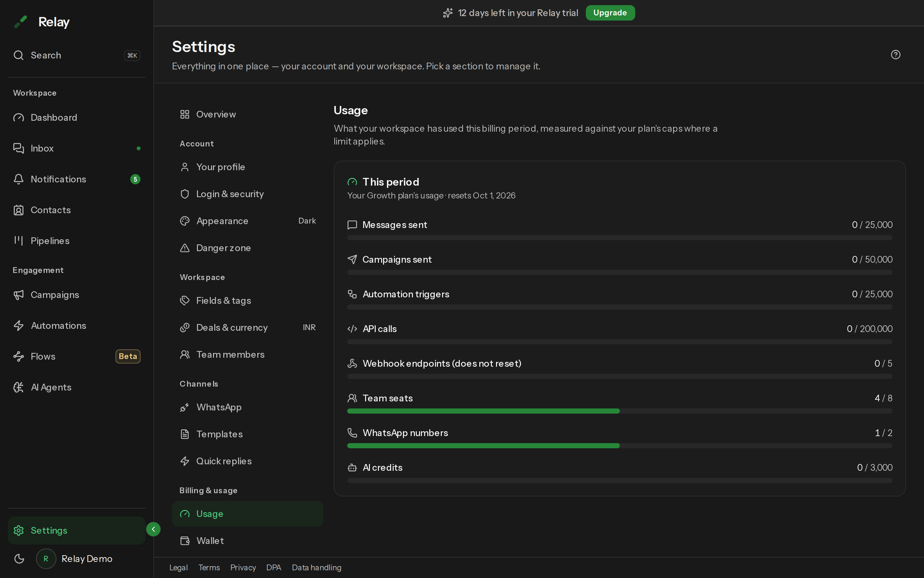The height and width of the screenshot is (578, 924).
Task: Click the Campaigns megaphone icon
Action: 18,295
